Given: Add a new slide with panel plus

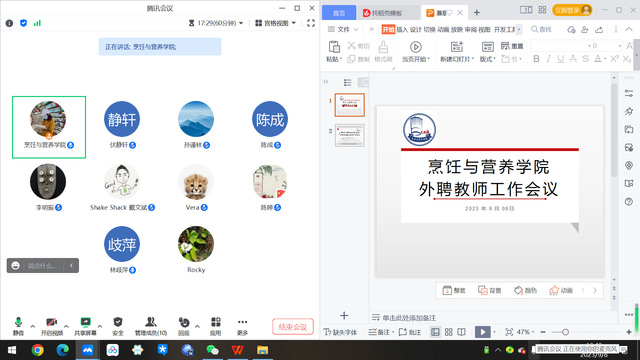Looking at the screenshot, I should click(344, 316).
